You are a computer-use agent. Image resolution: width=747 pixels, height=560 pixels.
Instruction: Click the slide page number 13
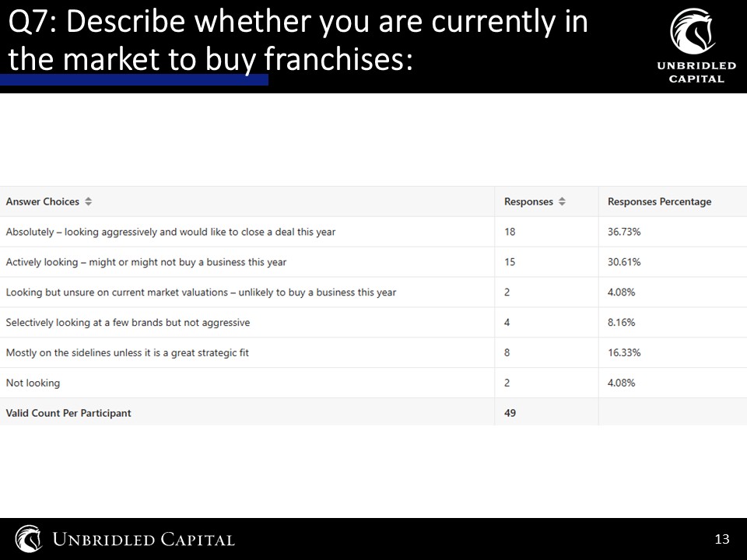tap(722, 538)
